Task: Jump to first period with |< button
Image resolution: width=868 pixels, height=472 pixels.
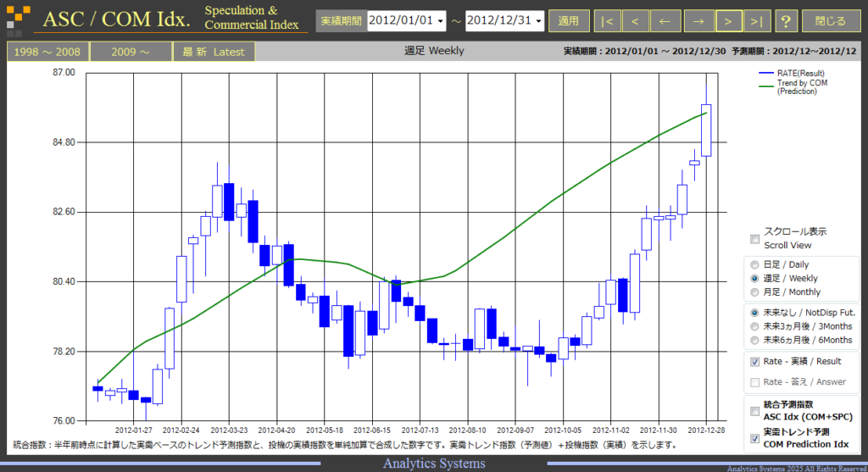Action: 607,21
